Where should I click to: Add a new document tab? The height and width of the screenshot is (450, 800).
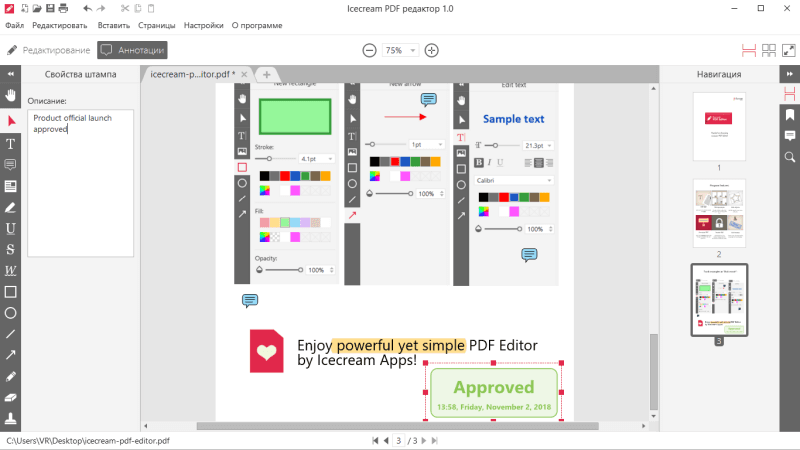tap(266, 74)
